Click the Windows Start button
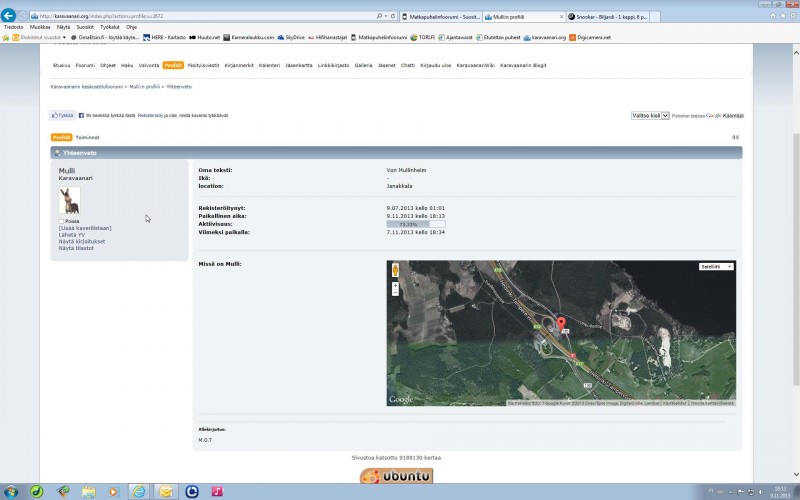This screenshot has height=500, width=800. 11,491
